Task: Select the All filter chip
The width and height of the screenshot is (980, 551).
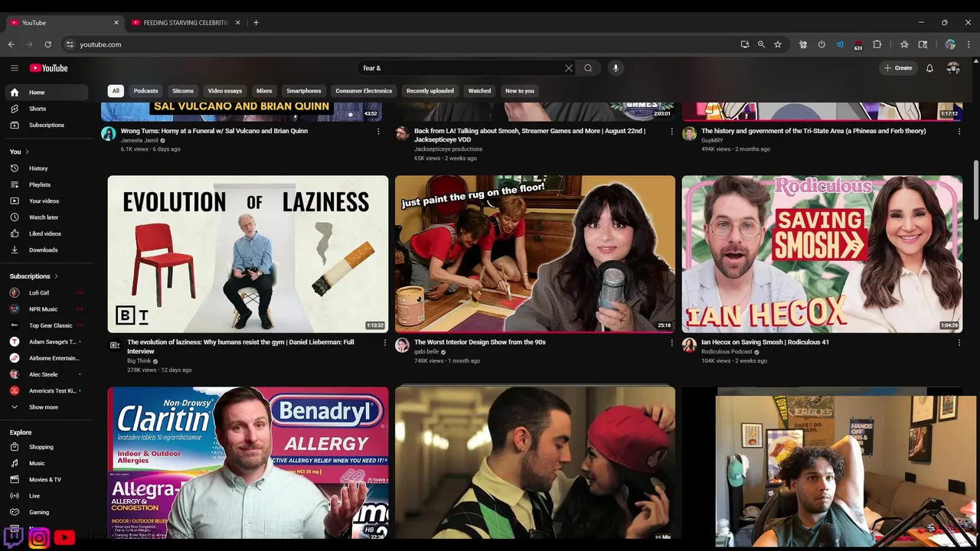Action: coord(116,90)
